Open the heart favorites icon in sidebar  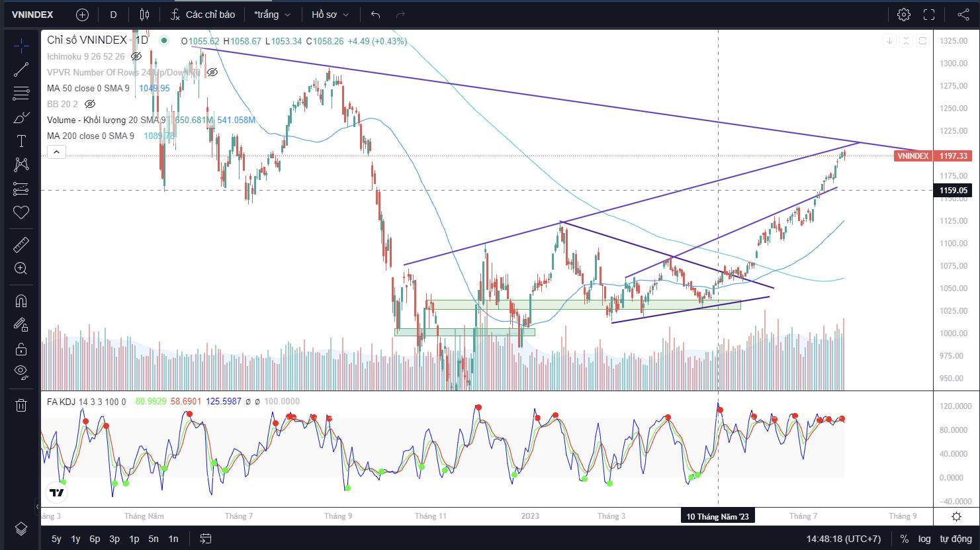click(x=21, y=212)
